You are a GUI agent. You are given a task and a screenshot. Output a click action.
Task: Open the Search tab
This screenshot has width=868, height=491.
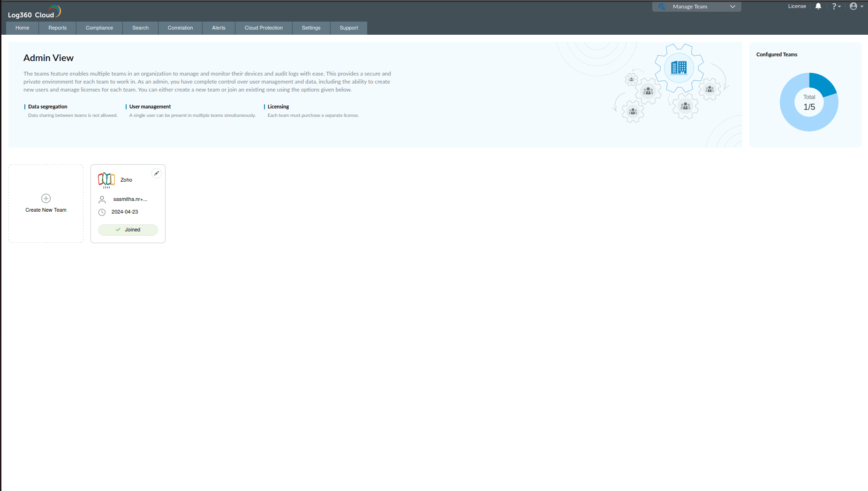point(141,28)
